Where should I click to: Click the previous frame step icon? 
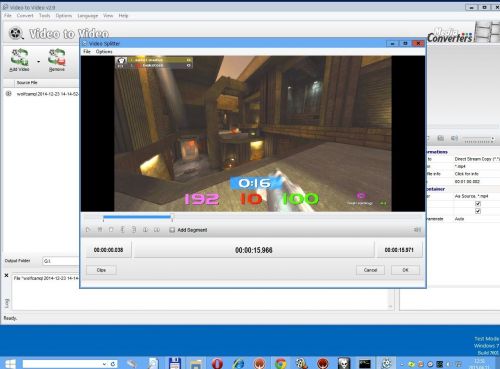(x=145, y=230)
